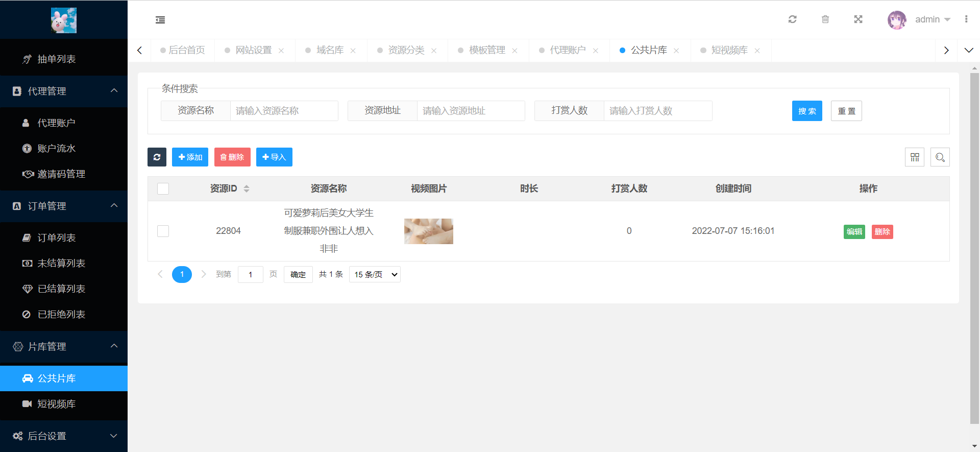Image resolution: width=980 pixels, height=452 pixels.
Task: Click the blue 搜索 button
Action: tap(807, 111)
